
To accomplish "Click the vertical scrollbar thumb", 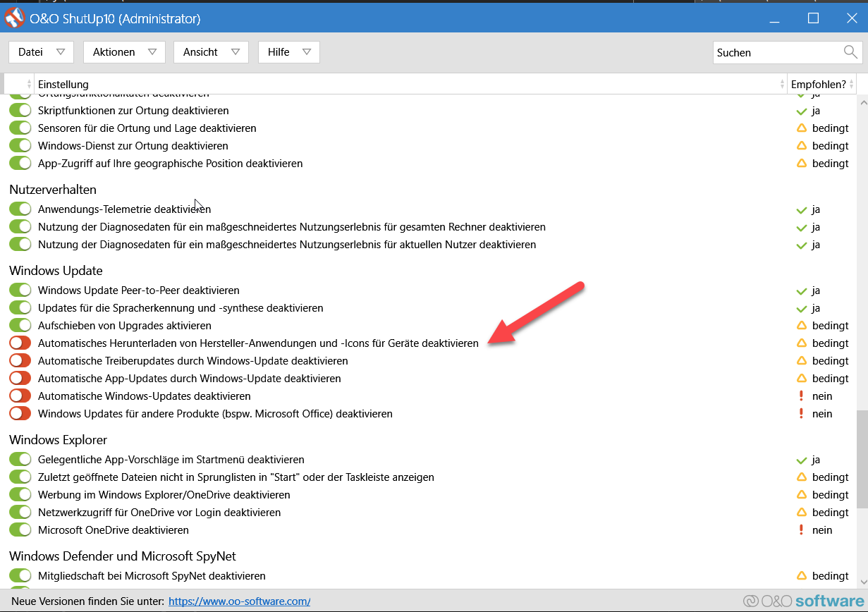I will click(x=862, y=459).
